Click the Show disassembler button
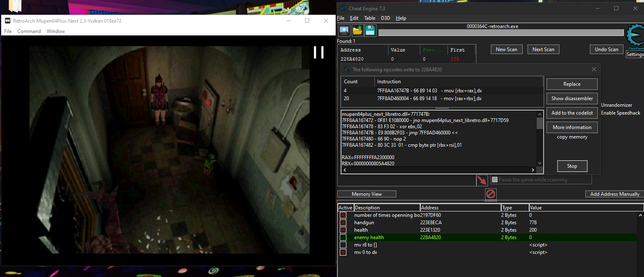The width and height of the screenshot is (644, 277). point(572,99)
